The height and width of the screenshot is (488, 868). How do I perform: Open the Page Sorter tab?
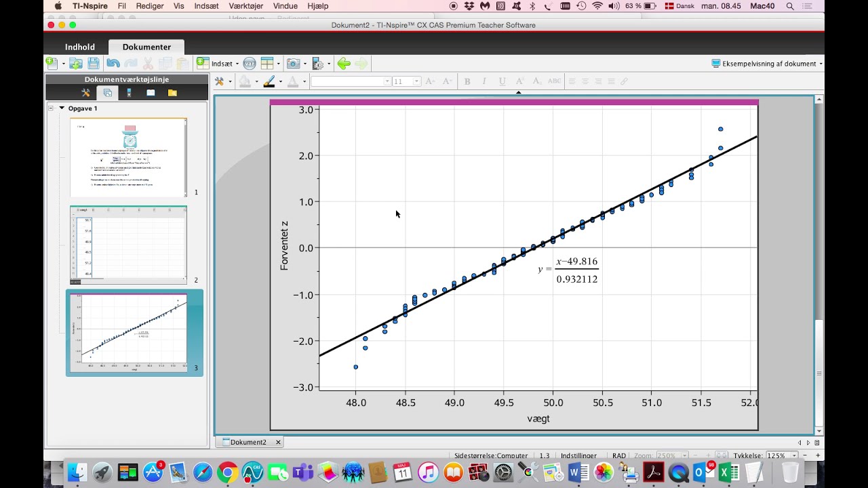[107, 93]
